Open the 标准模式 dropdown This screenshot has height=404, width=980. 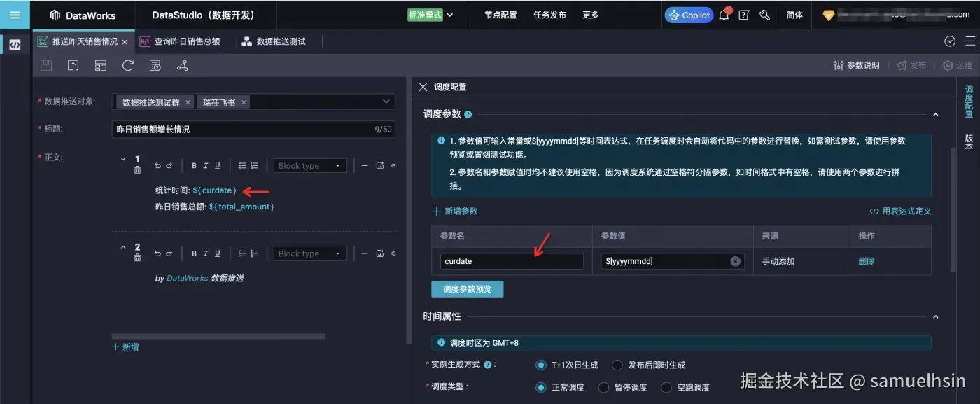pos(430,15)
